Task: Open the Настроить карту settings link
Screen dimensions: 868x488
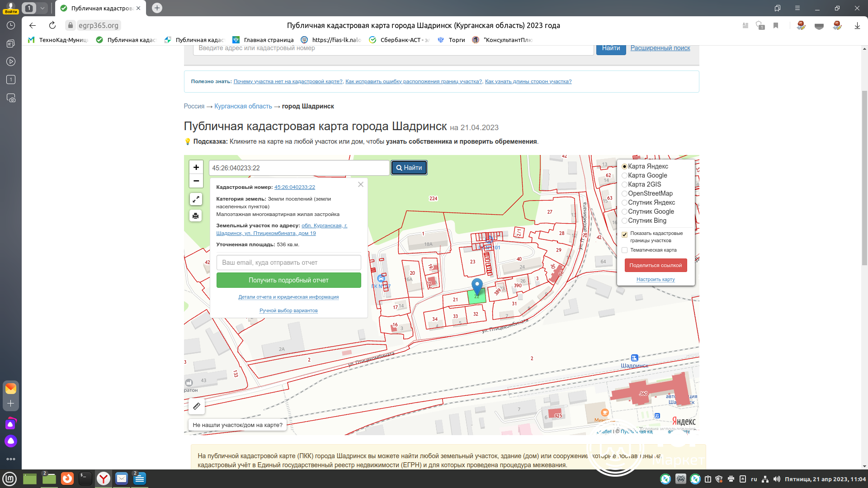Action: (656, 279)
